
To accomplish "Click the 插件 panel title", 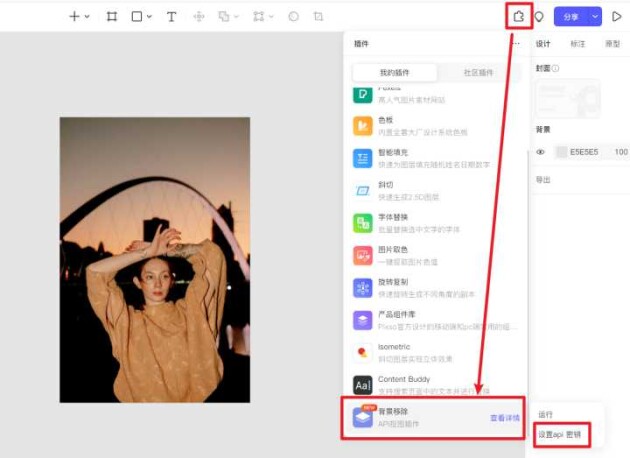I will tap(361, 44).
